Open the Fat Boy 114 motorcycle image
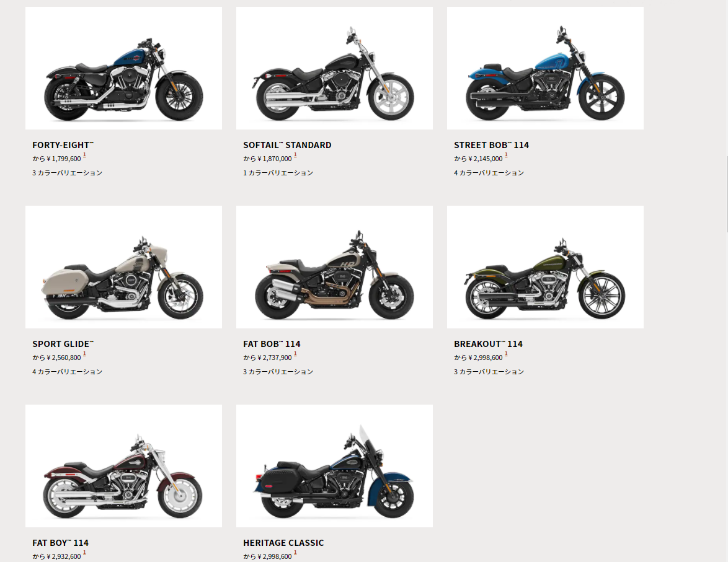Viewport: 728px width, 562px height. 123,465
